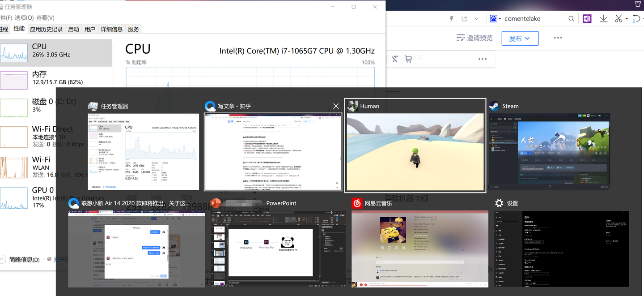Switch to 应用历史记录 tab in Task Manager

click(46, 29)
